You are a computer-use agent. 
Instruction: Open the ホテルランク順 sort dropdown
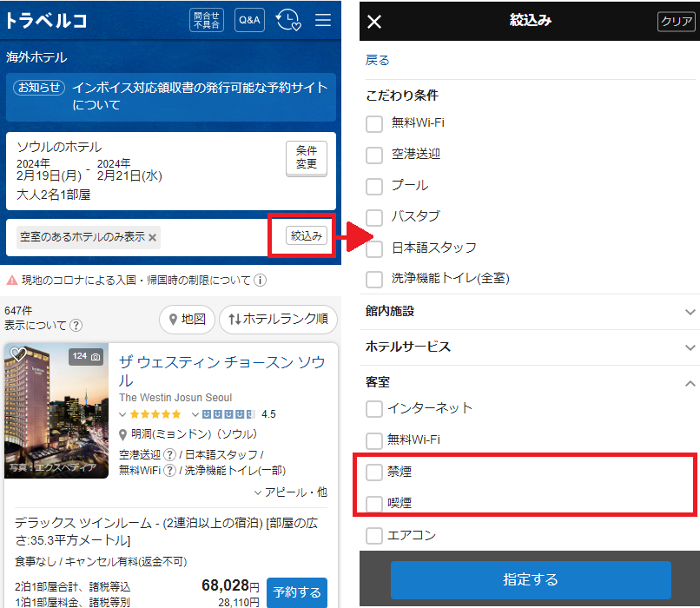pos(278,320)
